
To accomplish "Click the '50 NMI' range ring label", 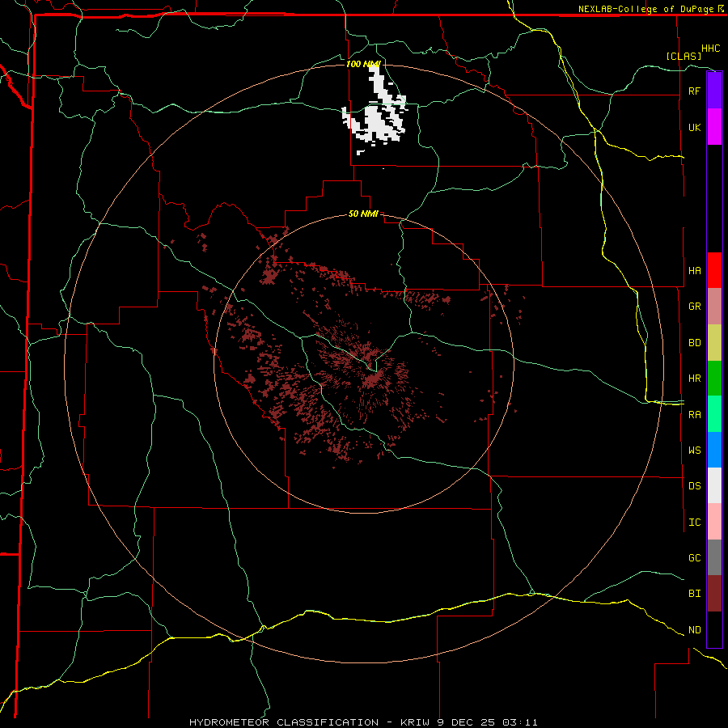I will click(363, 214).
